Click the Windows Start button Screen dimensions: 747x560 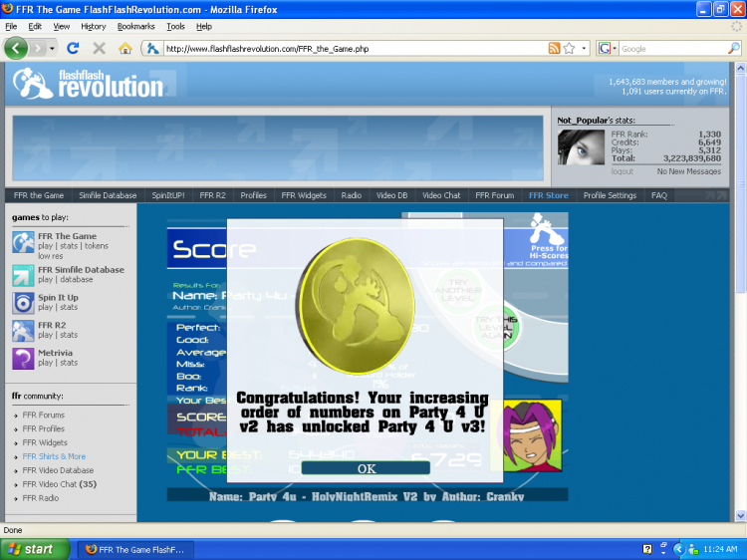point(35,549)
